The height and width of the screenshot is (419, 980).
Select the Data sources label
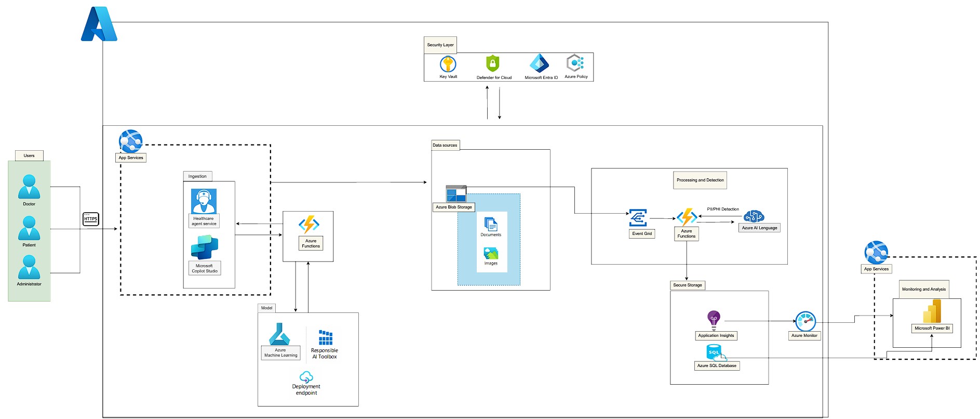(x=446, y=145)
